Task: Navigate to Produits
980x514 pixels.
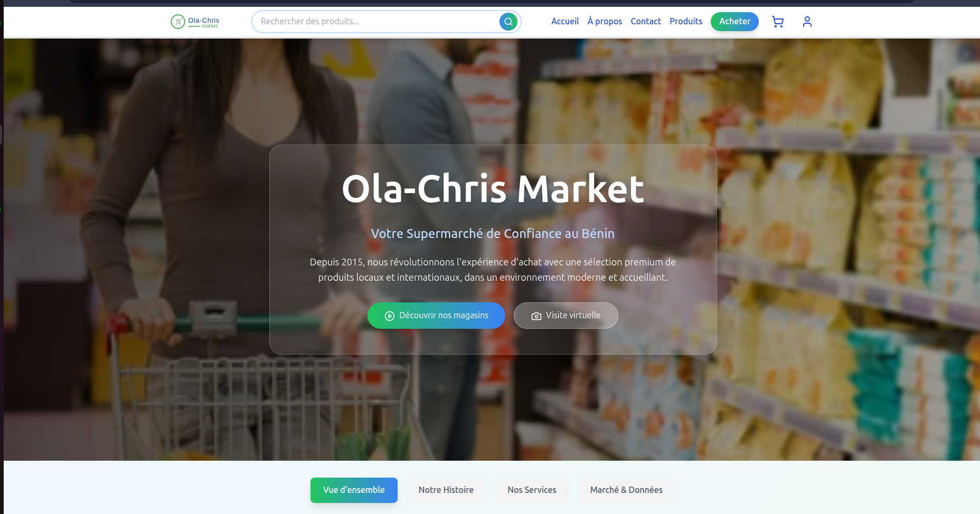Action: coord(686,21)
